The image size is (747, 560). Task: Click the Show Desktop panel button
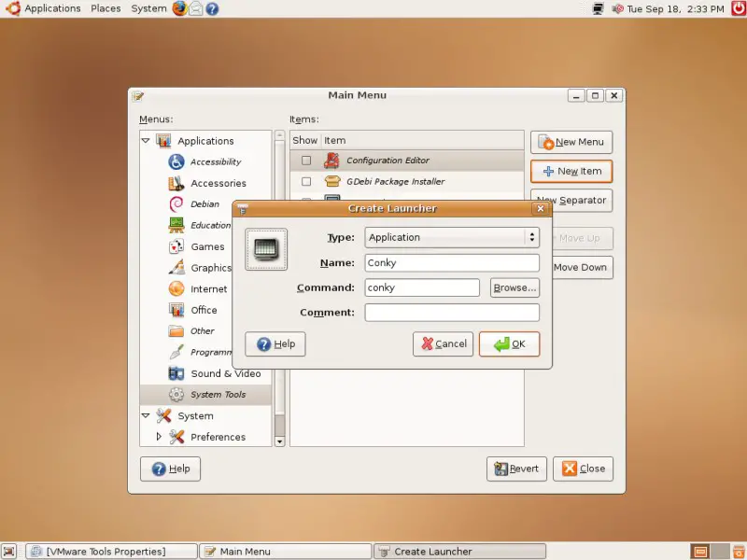(9, 552)
